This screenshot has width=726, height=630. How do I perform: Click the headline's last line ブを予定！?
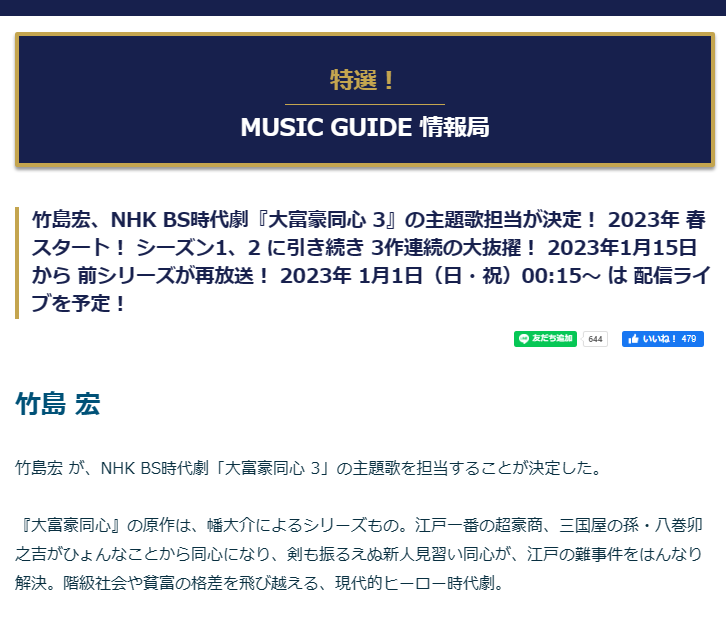tap(78, 304)
